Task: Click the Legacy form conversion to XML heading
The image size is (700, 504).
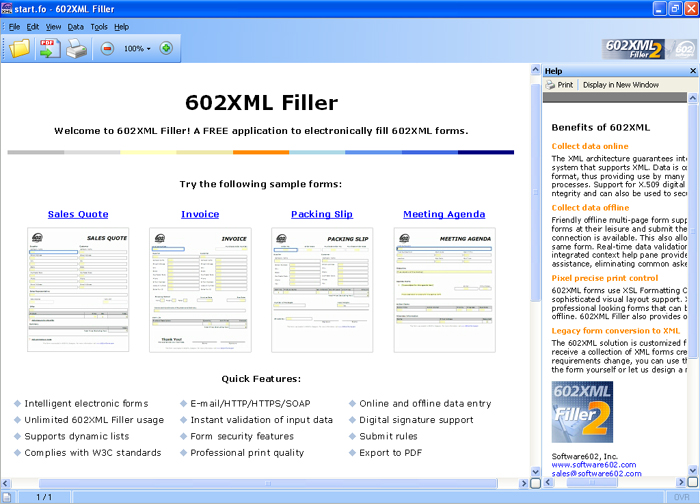Action: pos(616,331)
